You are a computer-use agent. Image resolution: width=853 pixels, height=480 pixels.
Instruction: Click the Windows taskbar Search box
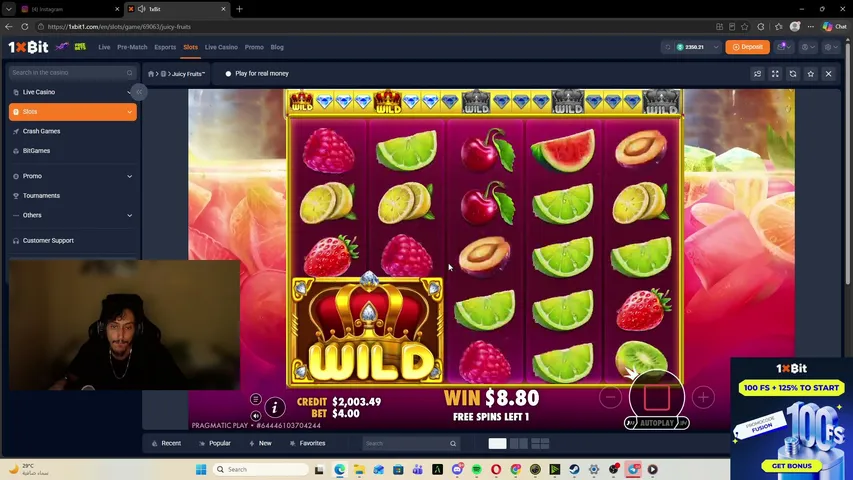click(x=260, y=469)
